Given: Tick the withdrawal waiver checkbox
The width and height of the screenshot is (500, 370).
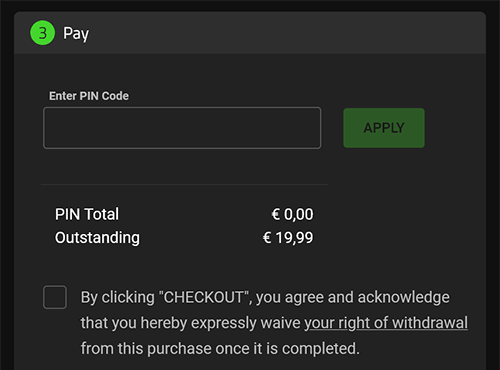Looking at the screenshot, I should pyautogui.click(x=55, y=297).
